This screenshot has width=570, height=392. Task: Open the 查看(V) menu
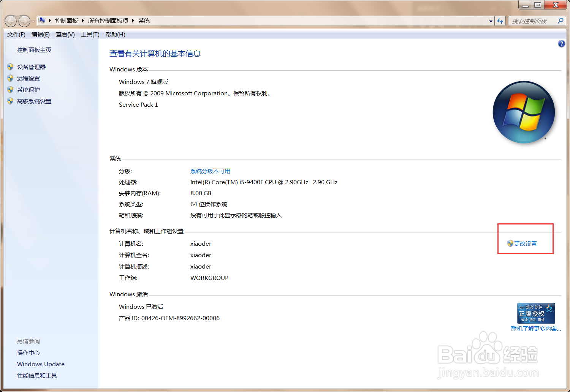pos(65,35)
